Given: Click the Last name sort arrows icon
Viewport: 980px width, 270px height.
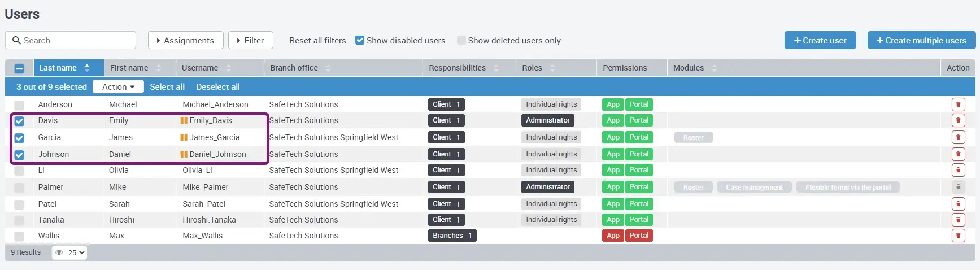Looking at the screenshot, I should point(87,68).
